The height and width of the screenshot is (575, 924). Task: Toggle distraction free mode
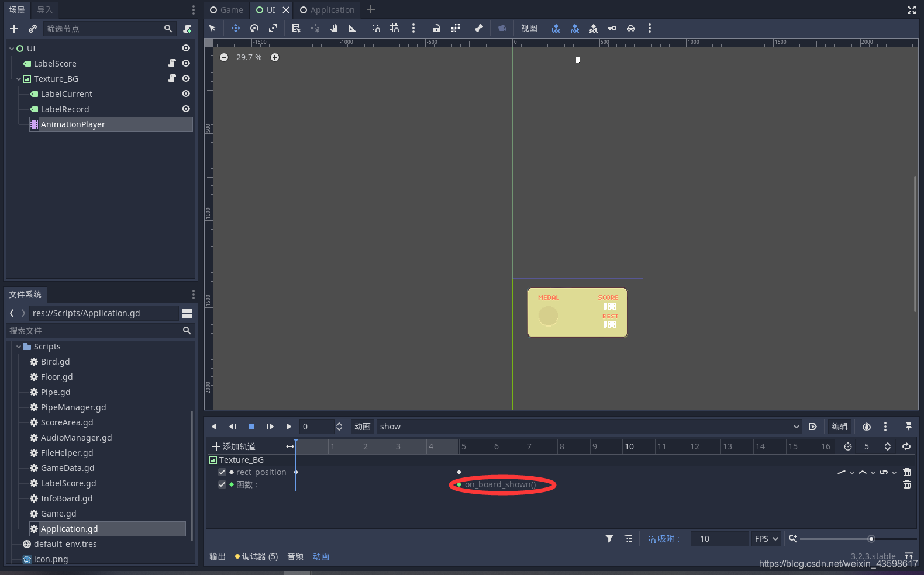[912, 10]
